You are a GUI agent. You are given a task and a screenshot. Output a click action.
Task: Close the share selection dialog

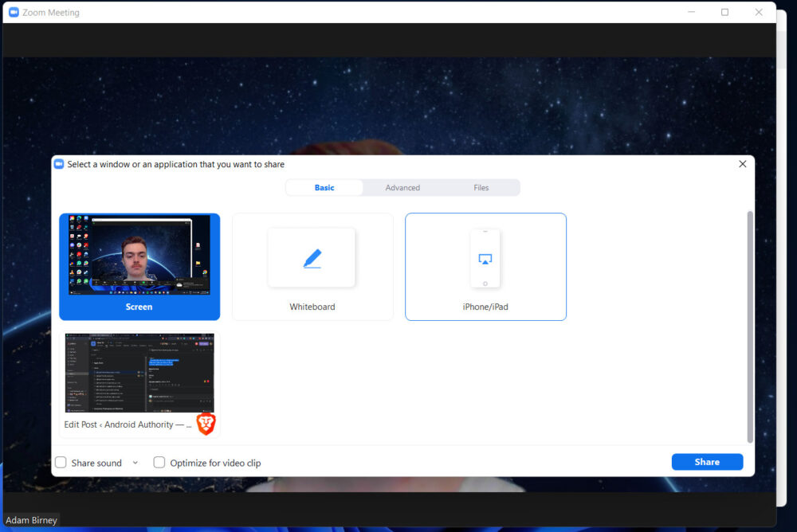point(742,163)
